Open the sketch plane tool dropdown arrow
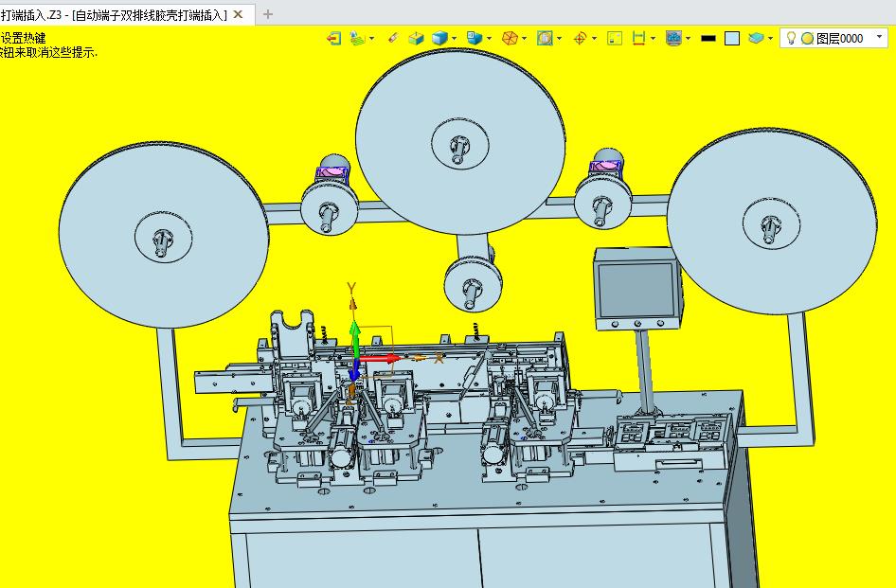 click(x=372, y=38)
